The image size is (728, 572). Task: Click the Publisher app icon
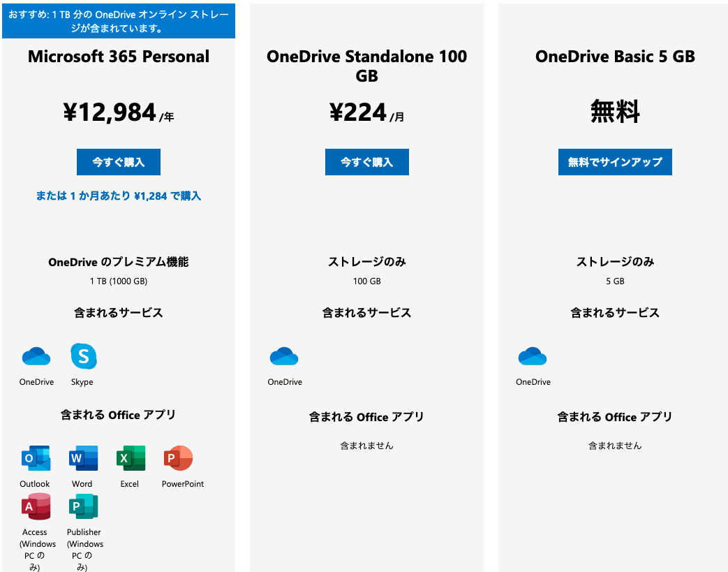click(84, 506)
